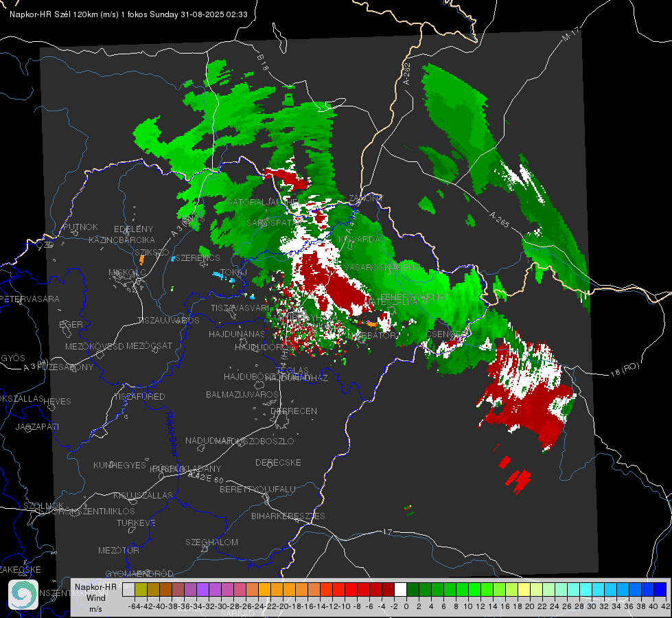Click the title text 'Napkor-HR Szél 120km'

click(x=54, y=14)
